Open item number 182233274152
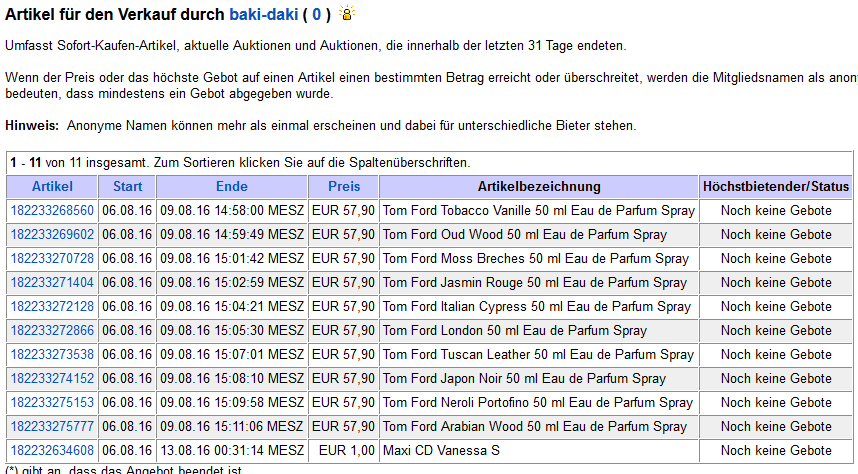 (x=53, y=379)
